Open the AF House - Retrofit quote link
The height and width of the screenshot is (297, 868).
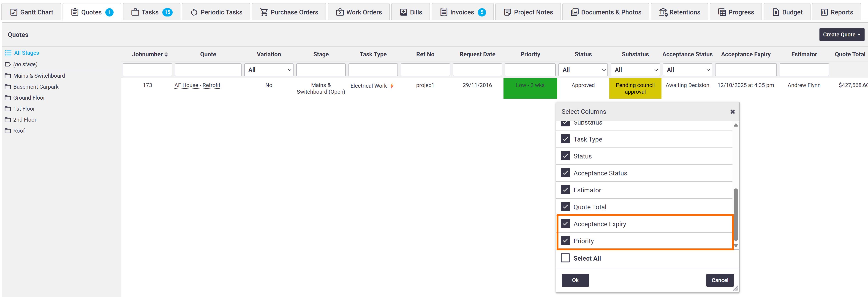[x=197, y=85]
